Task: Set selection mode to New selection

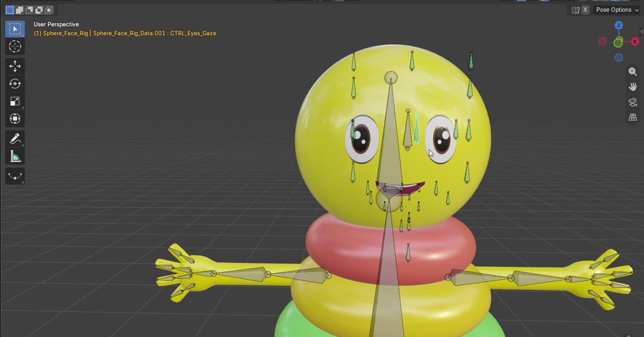Action: pos(10,10)
